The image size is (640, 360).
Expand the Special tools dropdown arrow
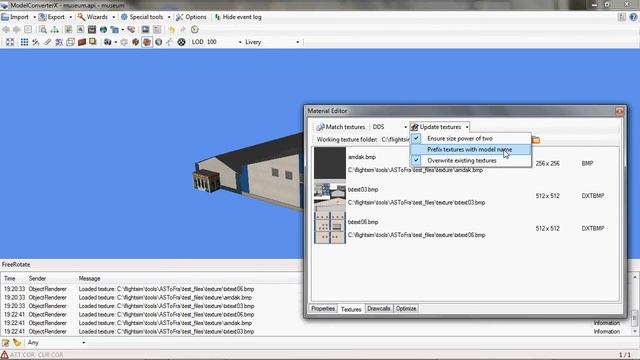[169, 17]
